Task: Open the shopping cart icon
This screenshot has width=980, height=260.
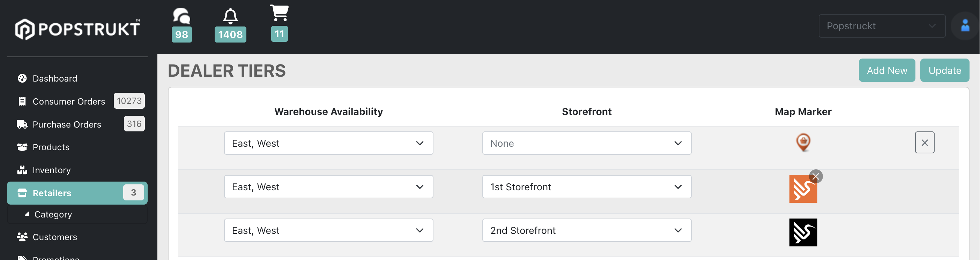Action: tap(279, 13)
